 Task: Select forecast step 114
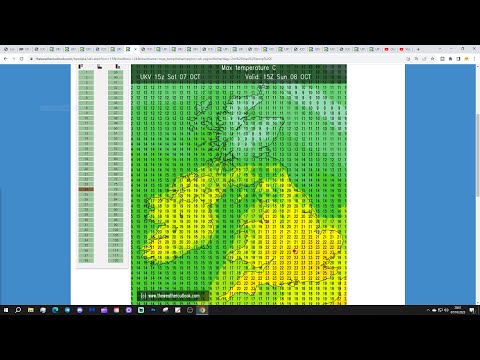point(116,250)
